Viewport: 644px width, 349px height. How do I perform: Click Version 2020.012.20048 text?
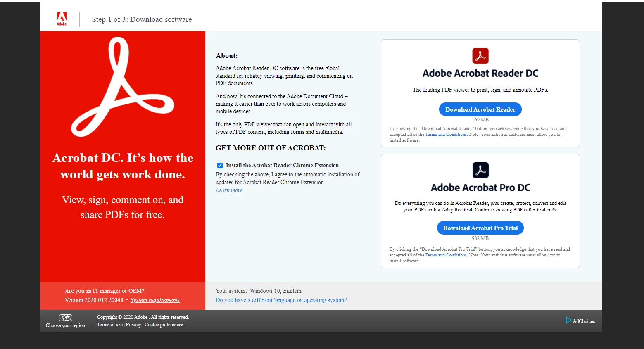(94, 300)
